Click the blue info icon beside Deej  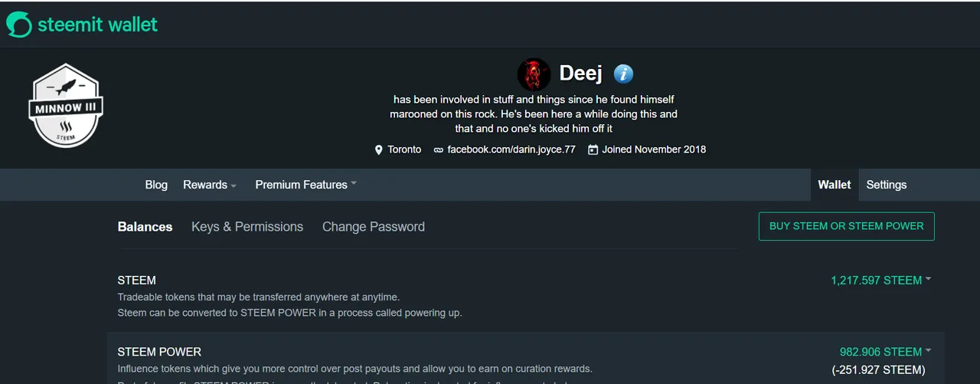click(624, 74)
